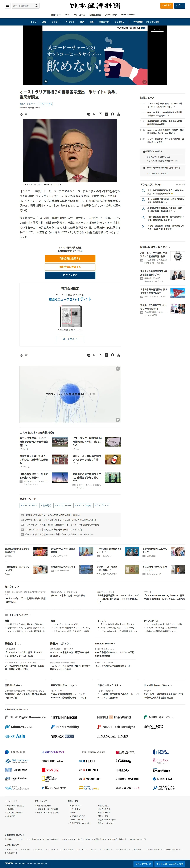Click the テレ東BIZ logo

tap(50, 770)
